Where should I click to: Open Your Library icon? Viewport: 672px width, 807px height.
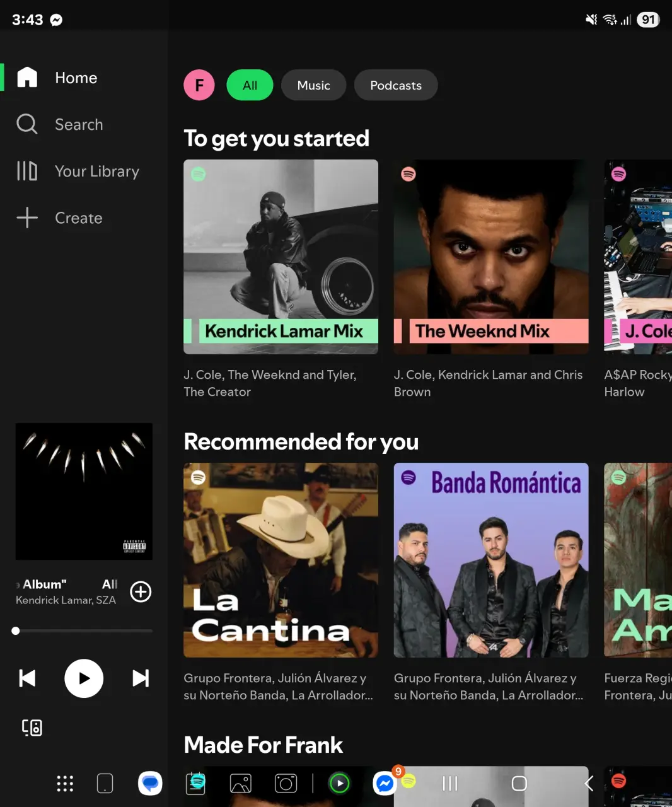point(27,171)
